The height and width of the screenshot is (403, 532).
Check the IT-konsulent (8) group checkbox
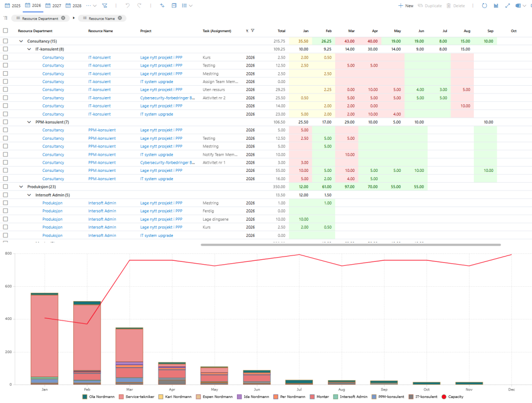[x=5, y=49]
